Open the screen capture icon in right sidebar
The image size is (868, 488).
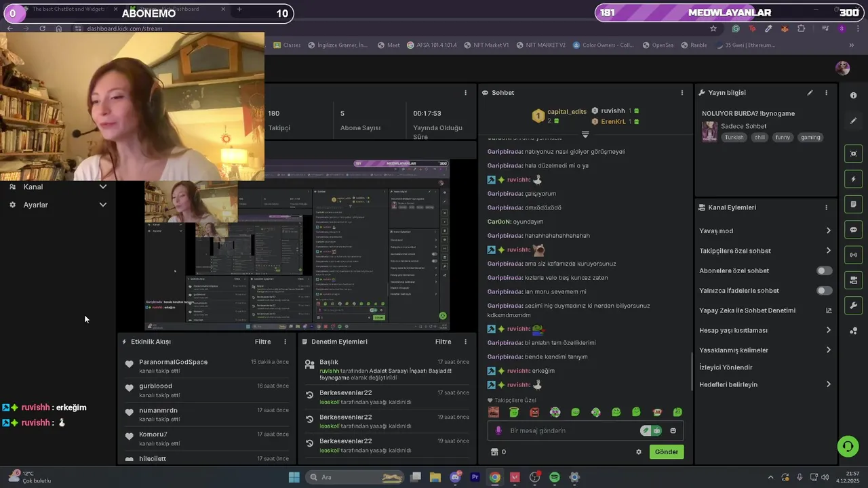(x=853, y=154)
